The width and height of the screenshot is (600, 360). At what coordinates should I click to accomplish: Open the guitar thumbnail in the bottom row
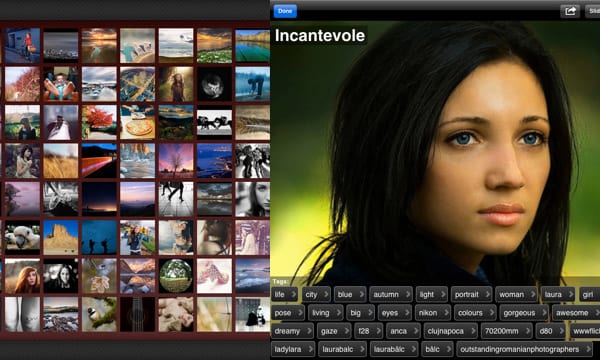tap(138, 314)
